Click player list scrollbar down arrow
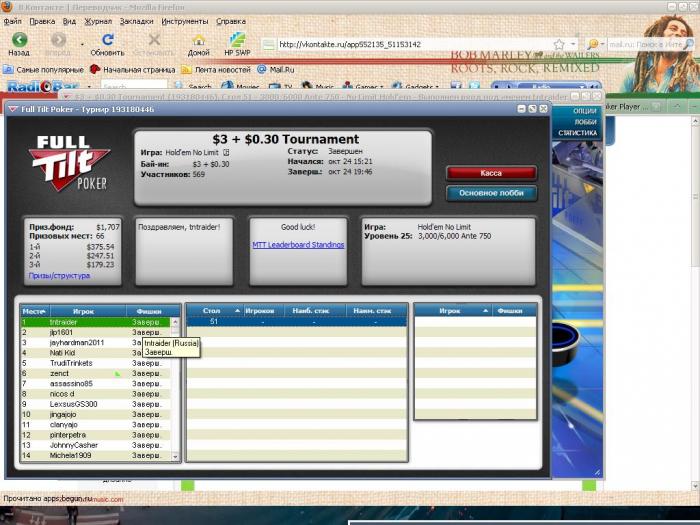The image size is (700, 525). point(175,456)
